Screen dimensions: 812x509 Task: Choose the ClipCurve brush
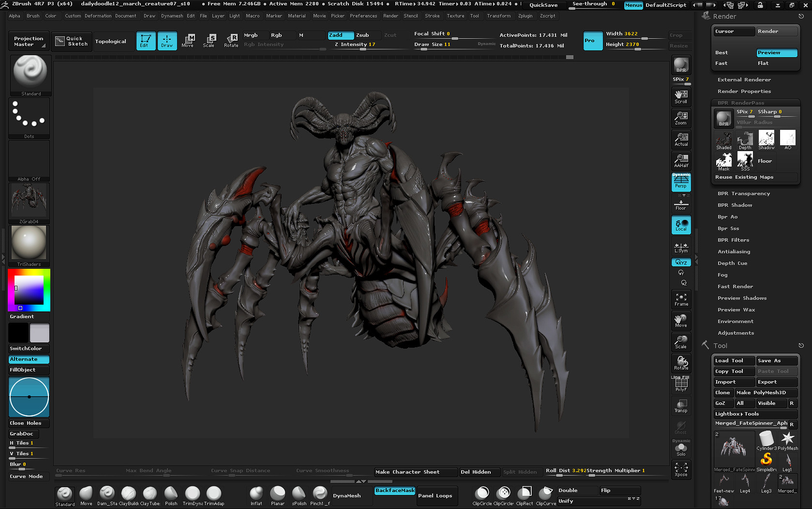click(x=546, y=496)
